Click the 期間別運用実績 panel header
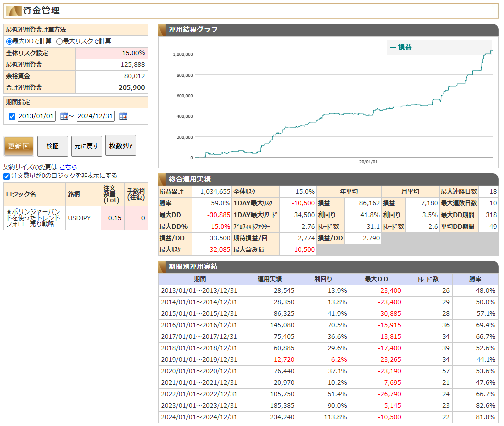 329,267
